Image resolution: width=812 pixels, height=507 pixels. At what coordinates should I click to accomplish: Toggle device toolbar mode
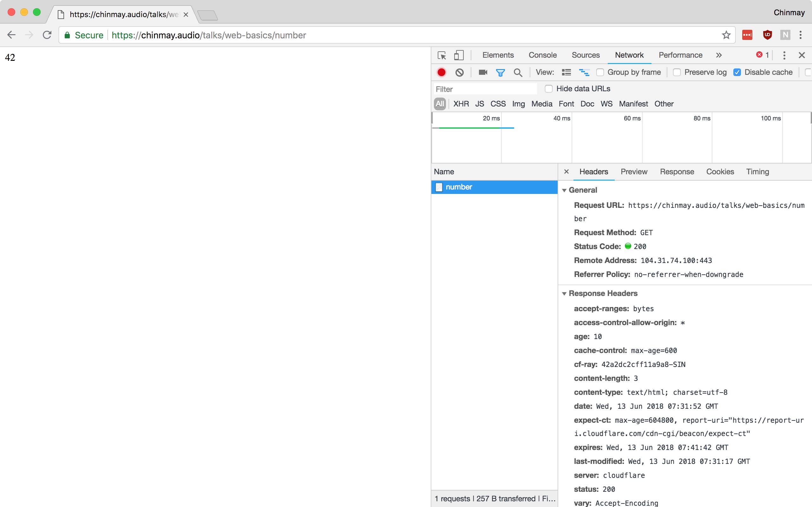click(x=459, y=55)
